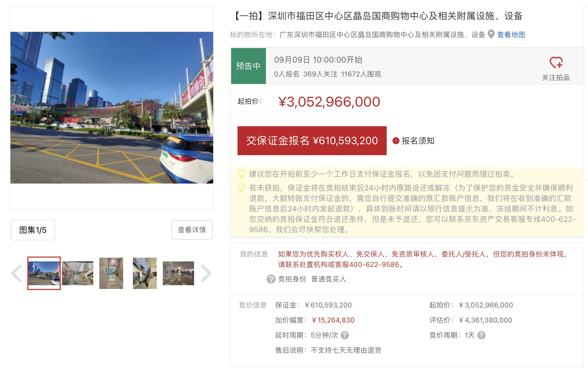Select the fourth escalator thumbnail
The image size is (588, 370).
pyautogui.click(x=145, y=273)
